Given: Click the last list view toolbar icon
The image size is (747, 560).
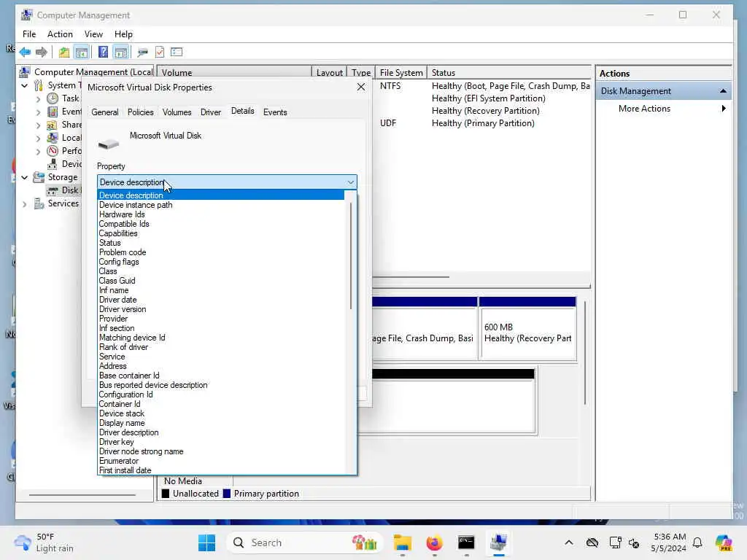Looking at the screenshot, I should point(177,52).
